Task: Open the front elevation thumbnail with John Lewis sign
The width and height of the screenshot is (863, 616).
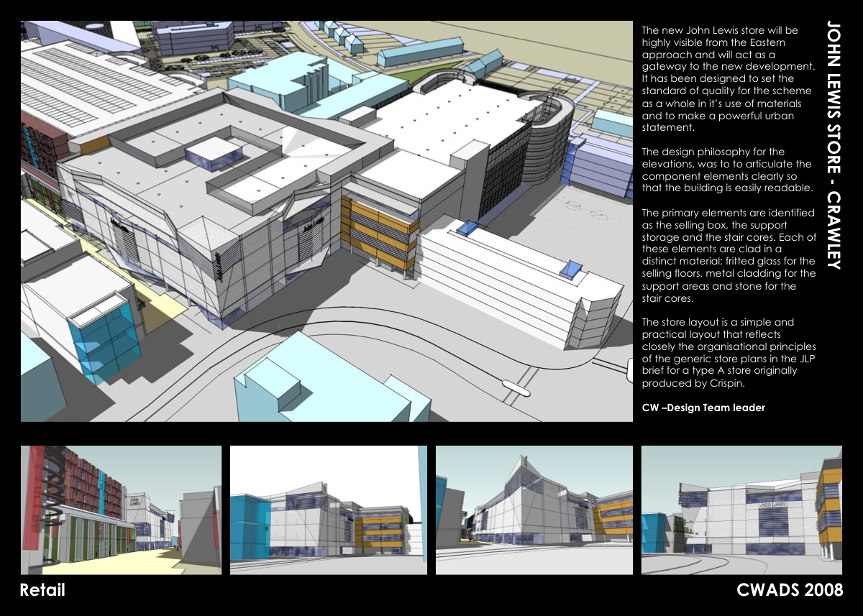Action: tap(741, 510)
